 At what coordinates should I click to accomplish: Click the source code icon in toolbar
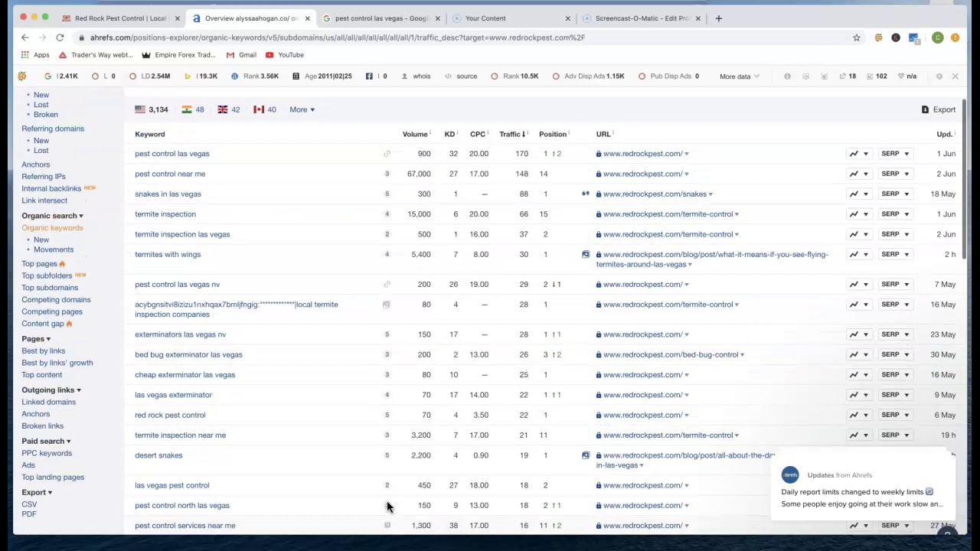[x=461, y=77]
